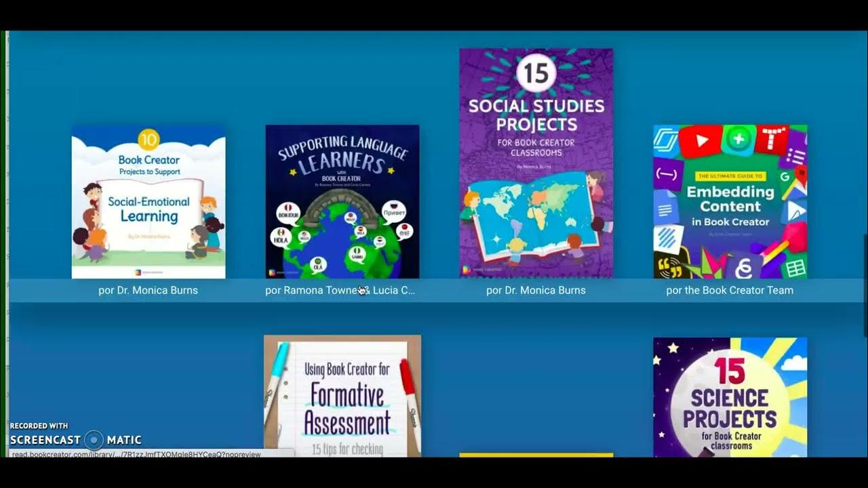Open the Formative Assessment book cover
The width and height of the screenshot is (868, 488).
pos(342,396)
